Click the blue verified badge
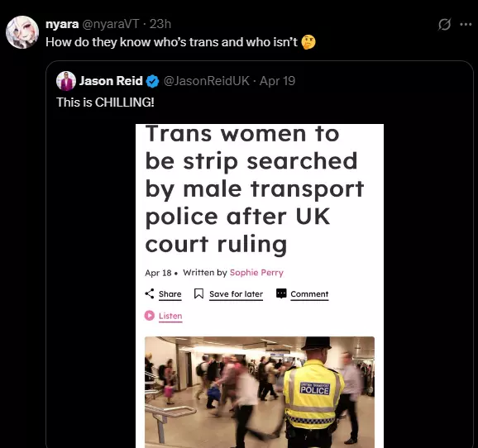This screenshot has width=478, height=448. [152, 81]
